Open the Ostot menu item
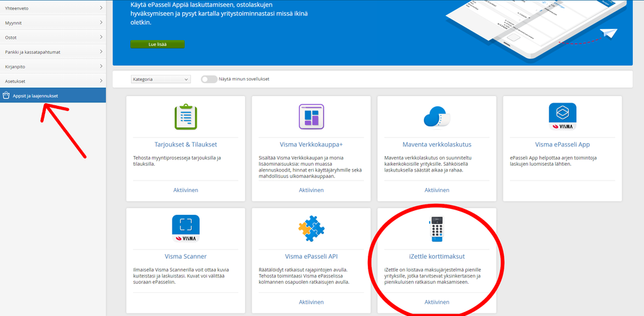Viewport: 644px width, 316px height. click(x=53, y=37)
